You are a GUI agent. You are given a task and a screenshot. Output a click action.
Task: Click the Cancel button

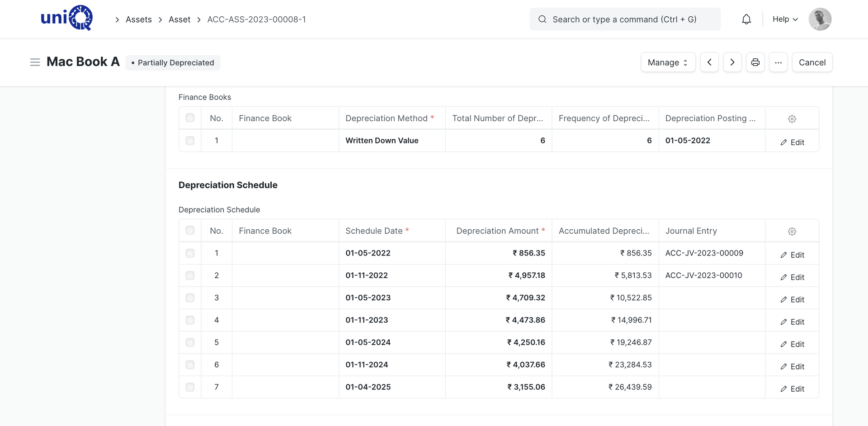pos(812,62)
